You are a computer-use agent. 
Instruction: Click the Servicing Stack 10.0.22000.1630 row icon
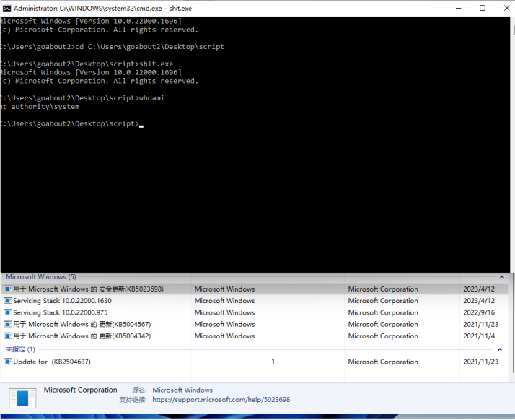click(x=8, y=301)
